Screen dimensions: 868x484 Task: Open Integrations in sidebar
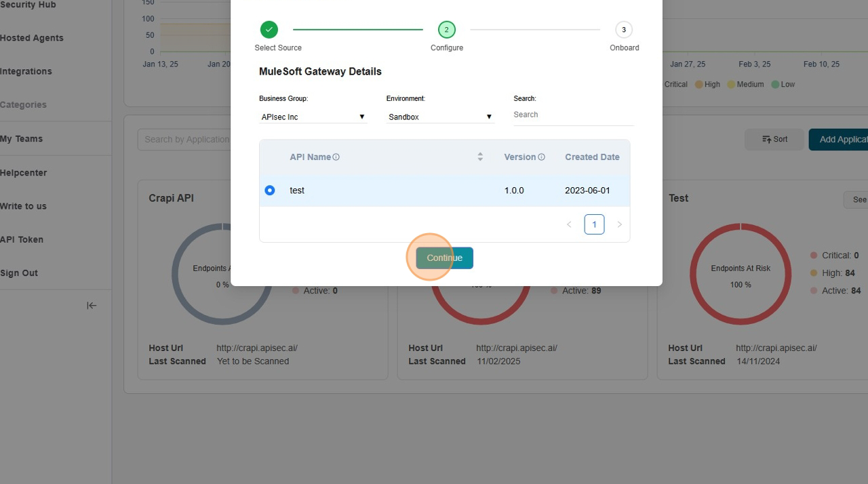tap(26, 71)
